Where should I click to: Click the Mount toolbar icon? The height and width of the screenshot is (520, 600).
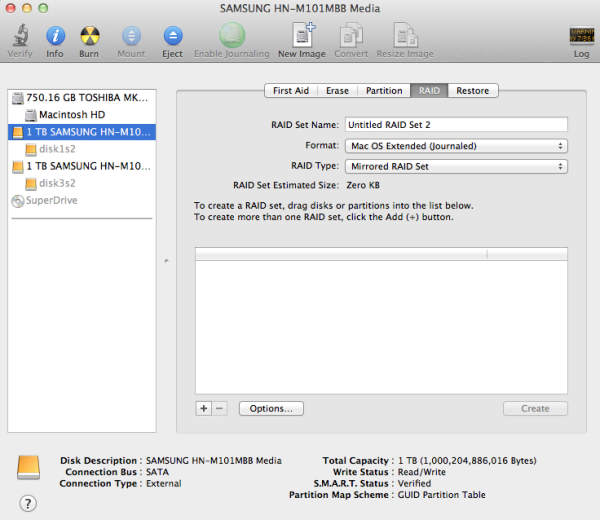[131, 36]
